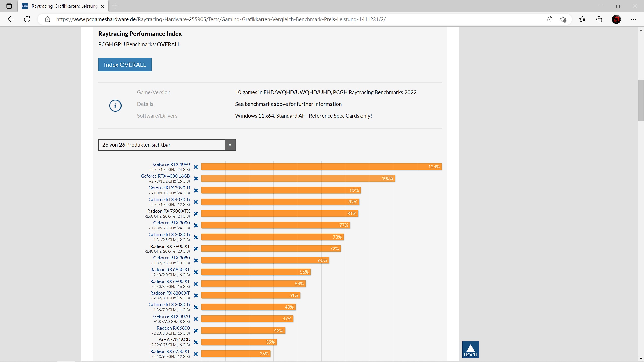Hide Radeon RX 7900 XTX bar via X
Viewport: 644px width, 362px height.
(196, 214)
